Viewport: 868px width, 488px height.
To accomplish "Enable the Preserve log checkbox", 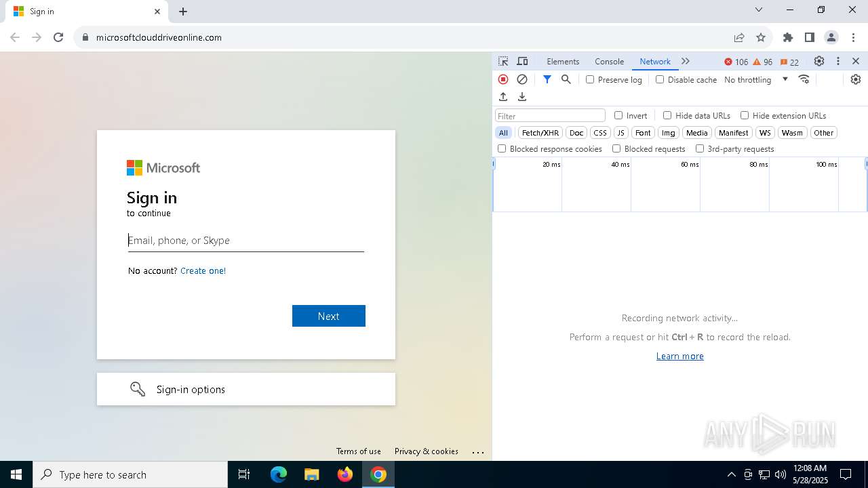I will pyautogui.click(x=590, y=79).
